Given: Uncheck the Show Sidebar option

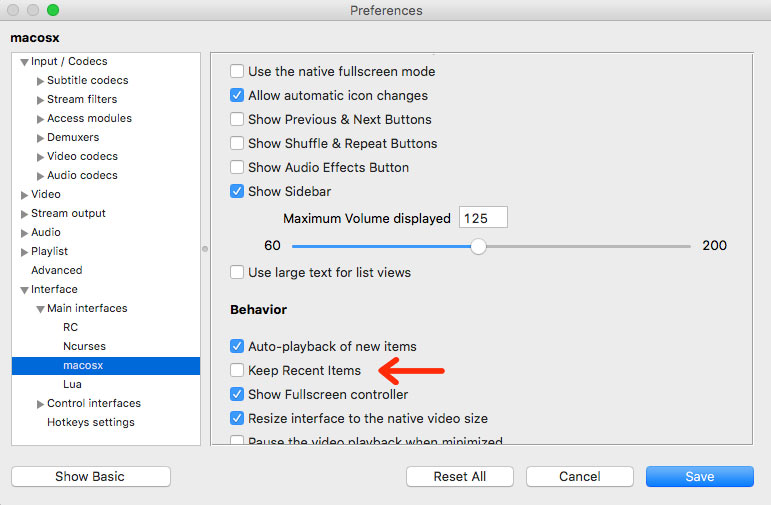Looking at the screenshot, I should (237, 191).
